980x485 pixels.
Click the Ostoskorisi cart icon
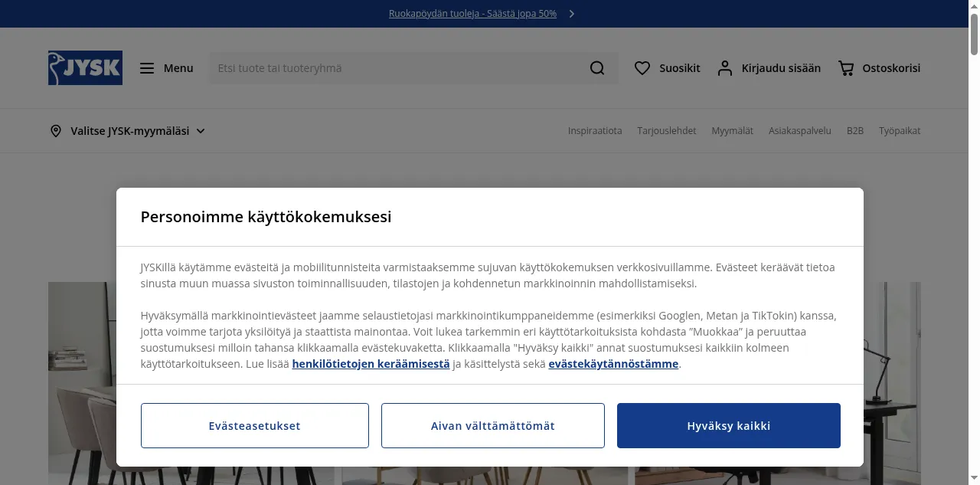pyautogui.click(x=846, y=68)
